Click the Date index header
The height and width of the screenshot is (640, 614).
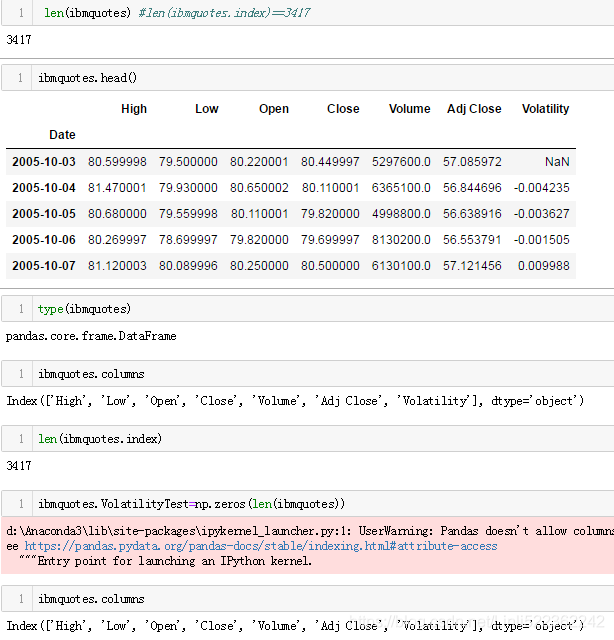pos(62,134)
